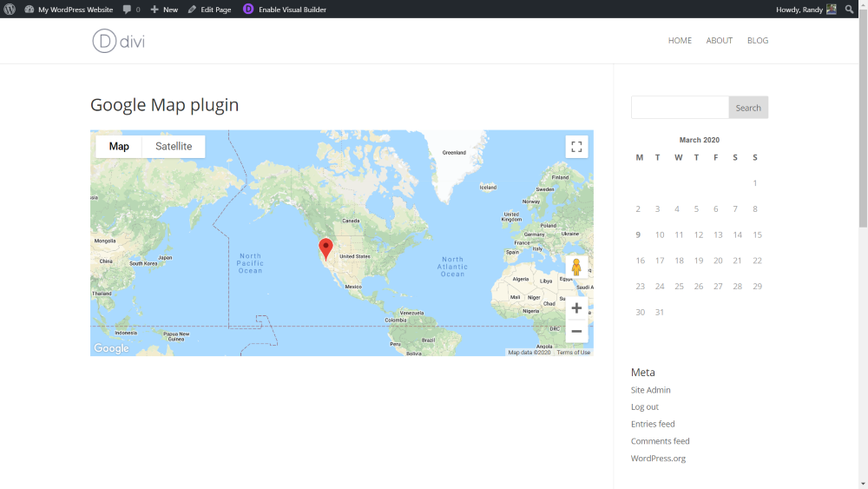Click the Log out link
Screen dimensions: 868x489
644,406
